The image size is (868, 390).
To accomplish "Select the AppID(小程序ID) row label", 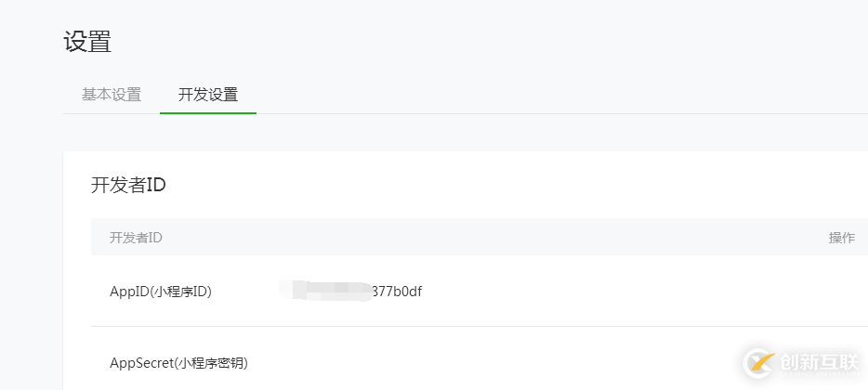I will coord(161,292).
